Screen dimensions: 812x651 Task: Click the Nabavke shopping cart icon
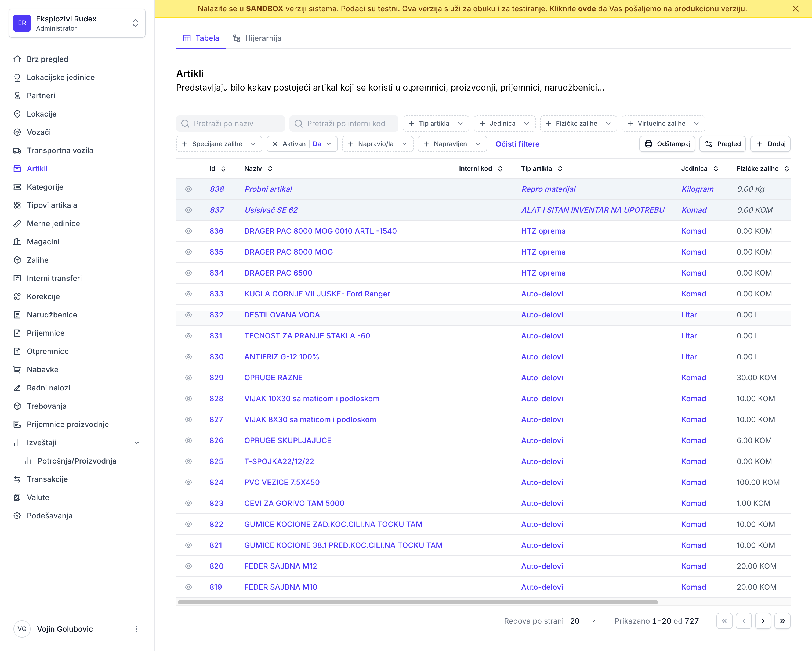pyautogui.click(x=17, y=370)
